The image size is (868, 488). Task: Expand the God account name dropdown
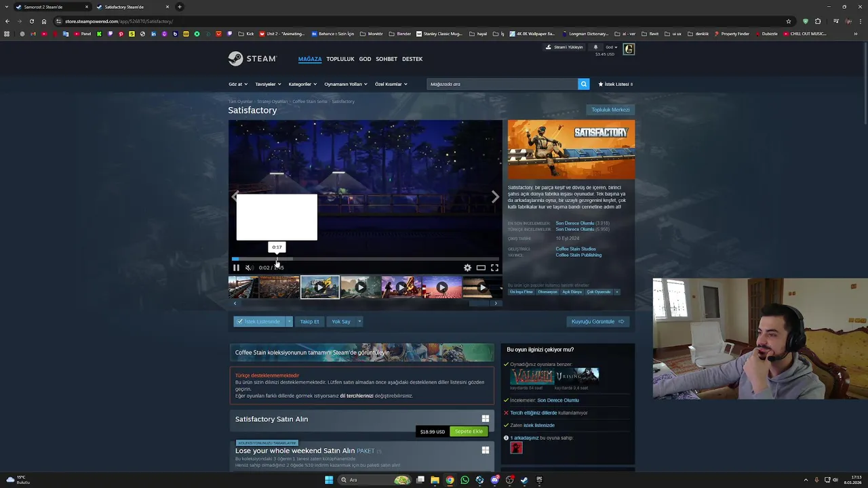pyautogui.click(x=612, y=47)
